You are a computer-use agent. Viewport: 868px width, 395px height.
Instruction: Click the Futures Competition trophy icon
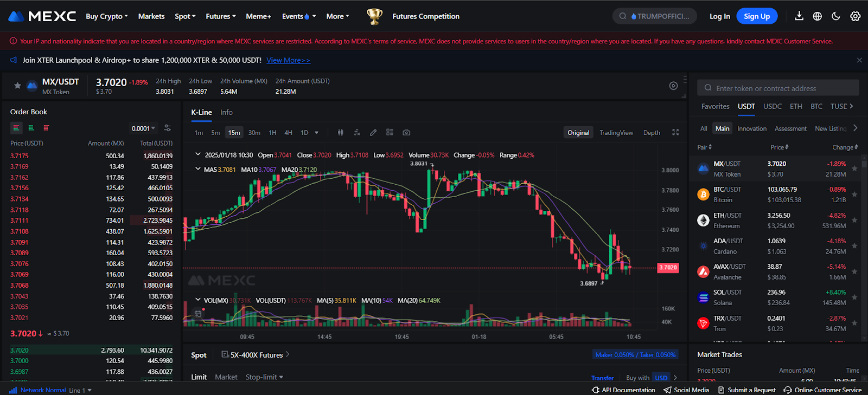[x=374, y=16]
